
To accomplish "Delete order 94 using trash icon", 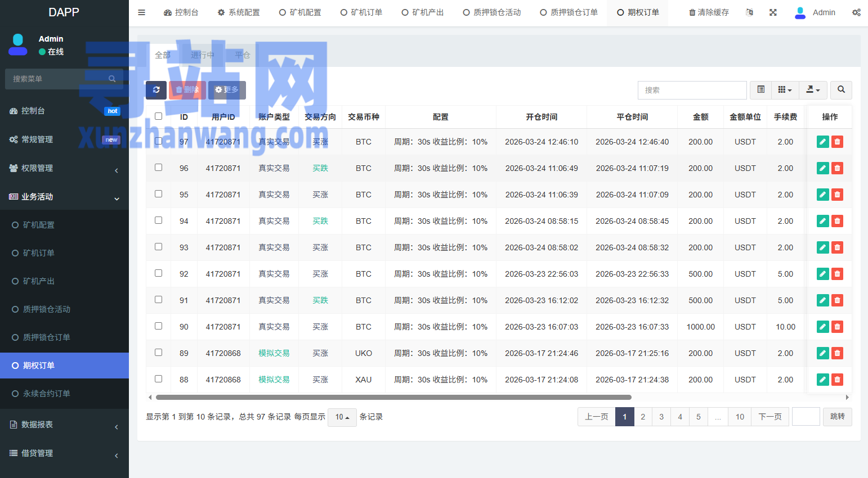I will pyautogui.click(x=837, y=221).
